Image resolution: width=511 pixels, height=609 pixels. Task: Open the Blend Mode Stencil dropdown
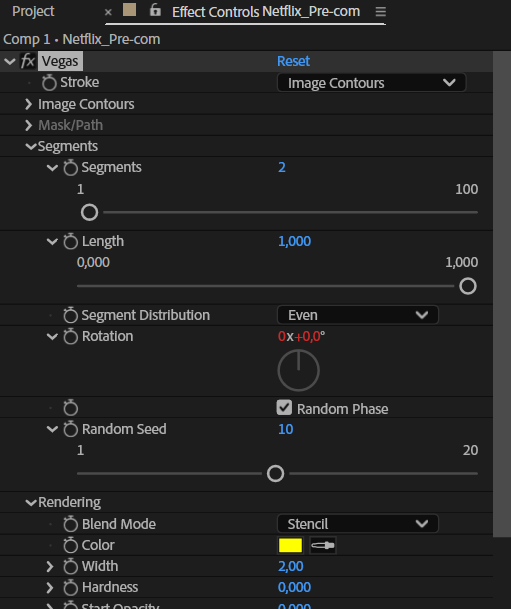point(358,524)
